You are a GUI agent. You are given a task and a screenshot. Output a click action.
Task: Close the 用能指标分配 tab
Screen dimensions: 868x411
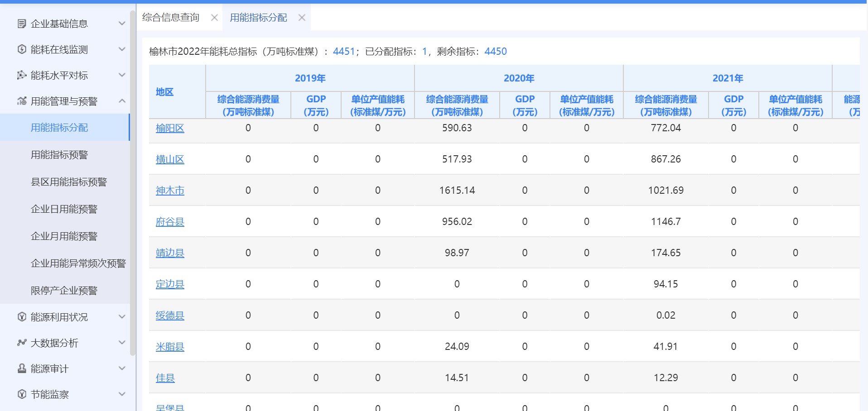[302, 18]
